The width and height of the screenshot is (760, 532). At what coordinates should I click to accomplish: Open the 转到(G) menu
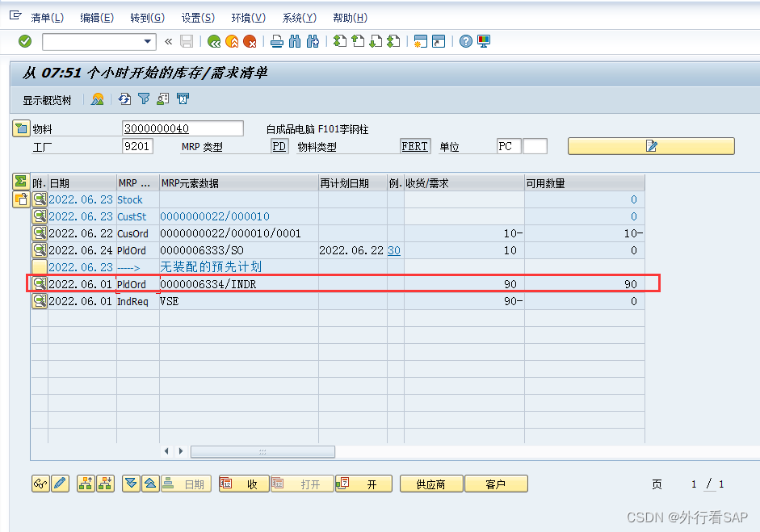pos(147,18)
